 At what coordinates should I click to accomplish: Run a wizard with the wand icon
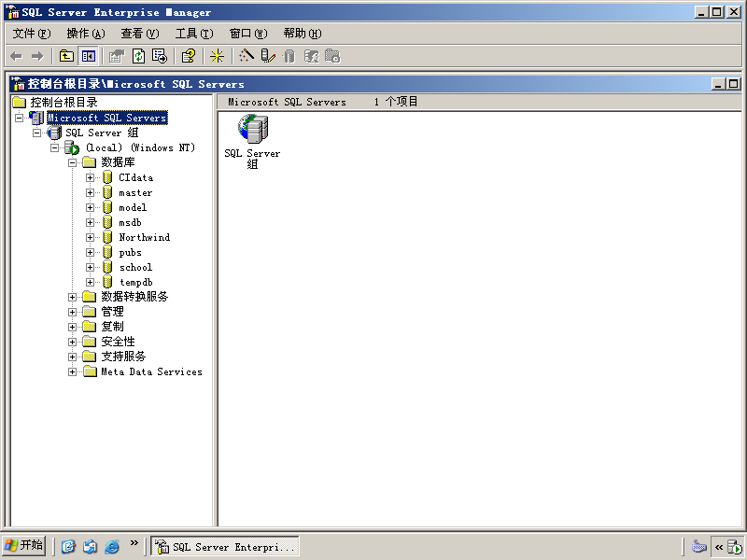246,56
